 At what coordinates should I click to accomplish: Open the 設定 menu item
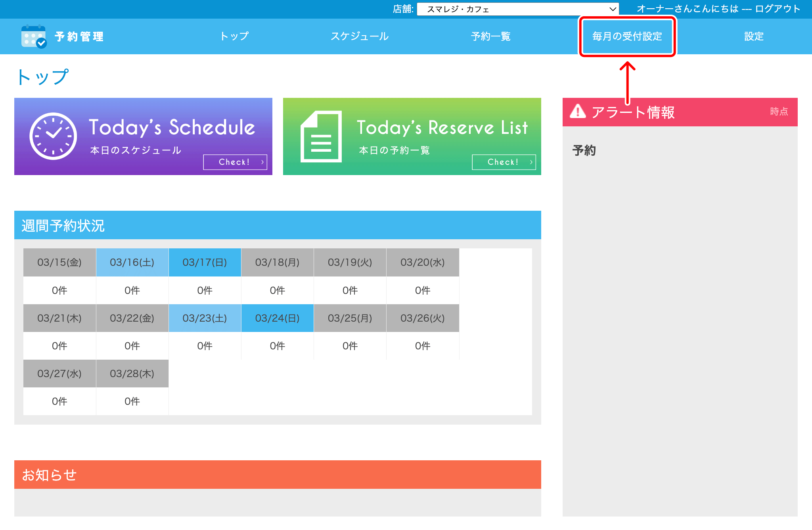pos(754,36)
